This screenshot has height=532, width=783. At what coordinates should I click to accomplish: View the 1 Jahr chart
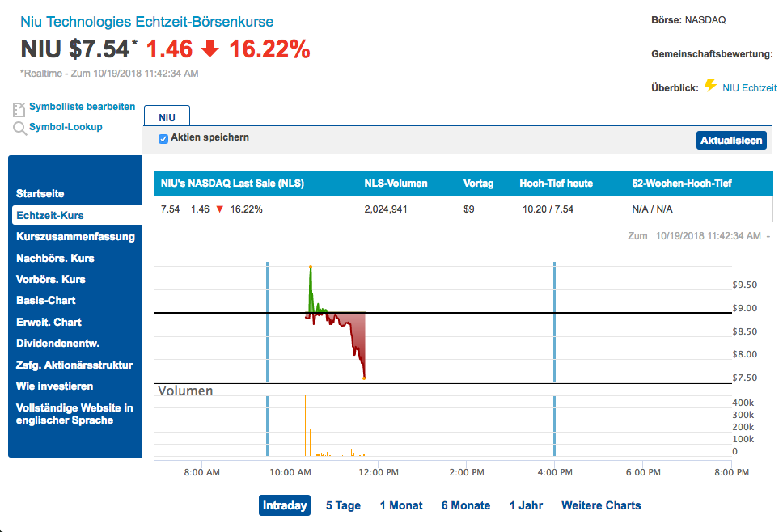tap(526, 505)
